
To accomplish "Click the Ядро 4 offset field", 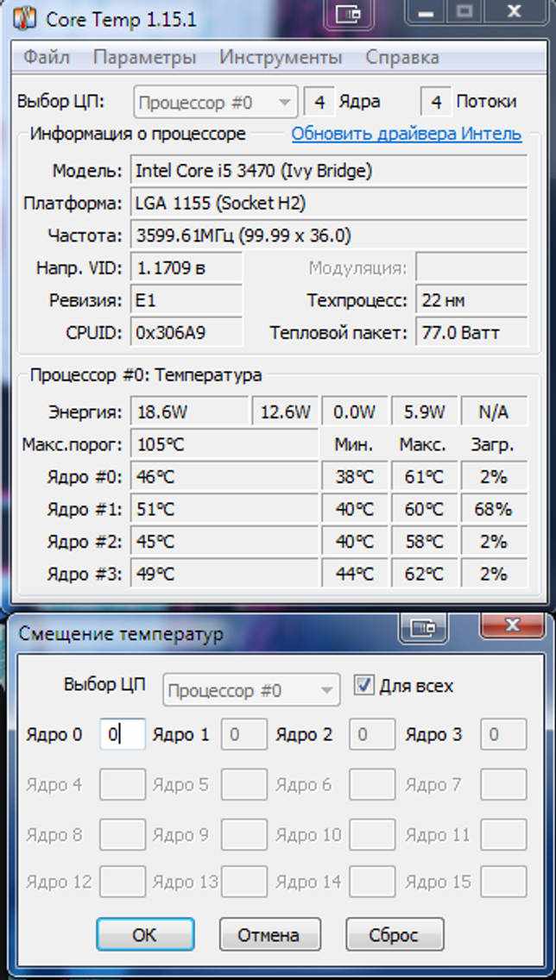I will pyautogui.click(x=123, y=784).
